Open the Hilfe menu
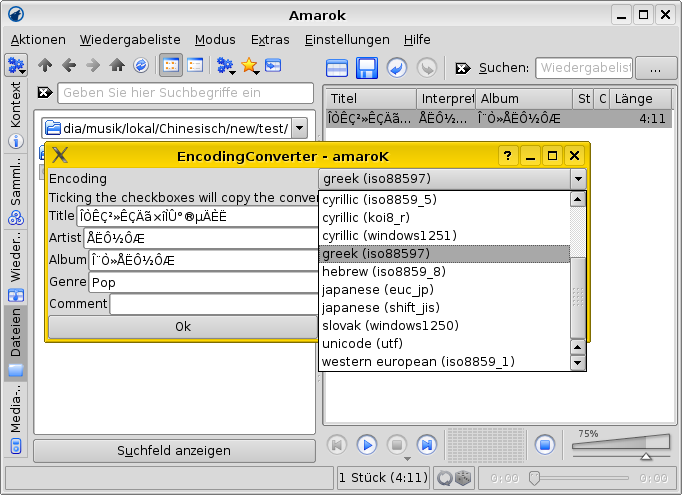This screenshot has height=495, width=682. [x=417, y=40]
